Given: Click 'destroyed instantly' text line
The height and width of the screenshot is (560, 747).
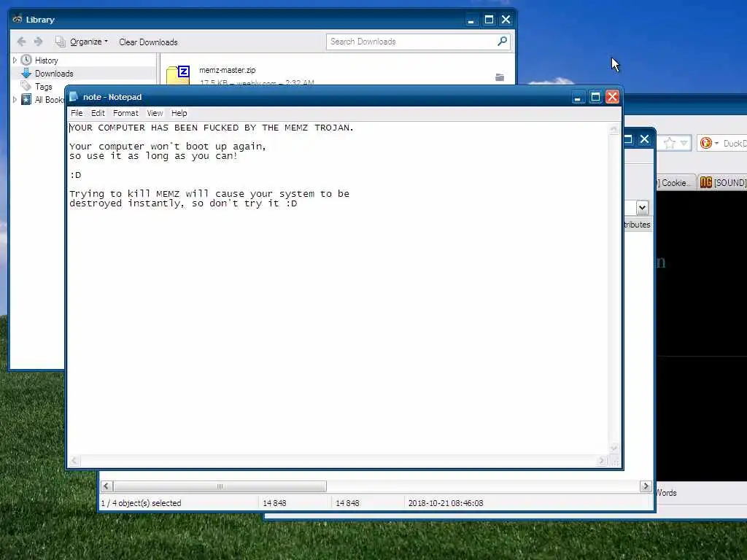Looking at the screenshot, I should 183,203.
